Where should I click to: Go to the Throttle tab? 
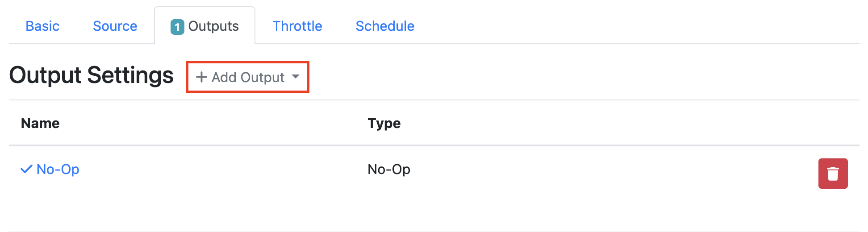[297, 26]
